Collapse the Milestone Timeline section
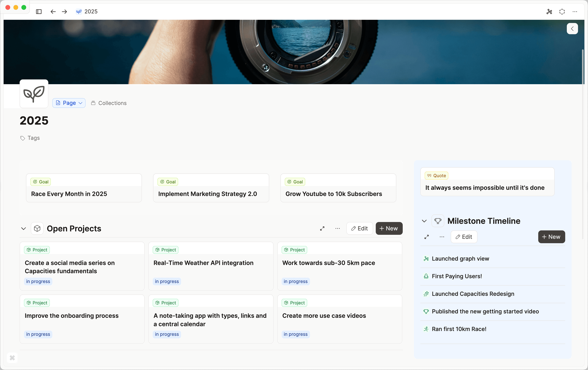588x370 pixels. pos(424,221)
